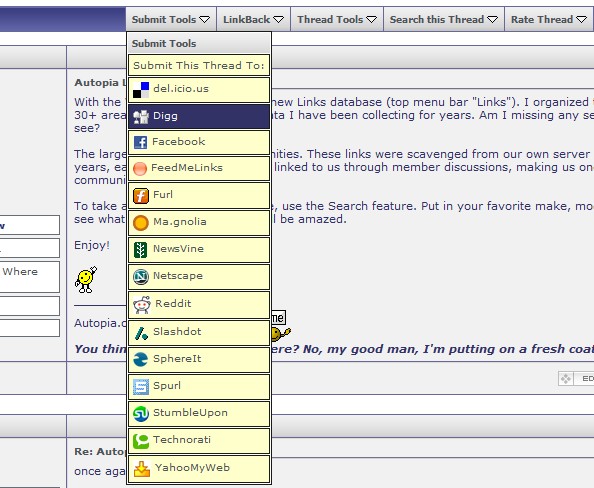
Task: Choose Furl from the submit list
Action: click(199, 196)
